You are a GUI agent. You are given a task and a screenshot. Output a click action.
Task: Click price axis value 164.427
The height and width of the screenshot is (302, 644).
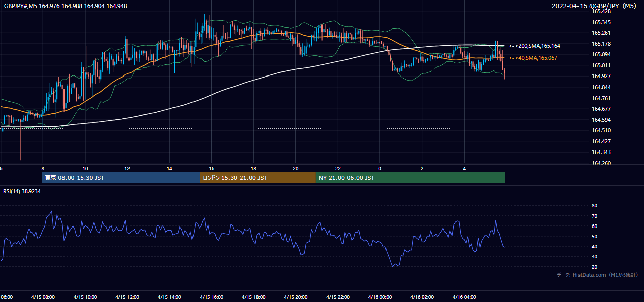point(601,141)
